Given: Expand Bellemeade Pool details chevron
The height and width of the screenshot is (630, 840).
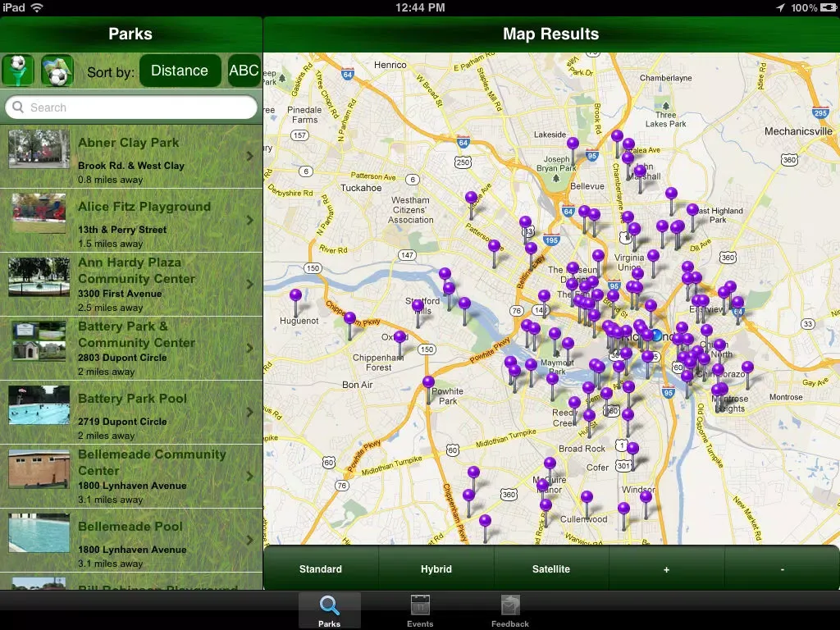Looking at the screenshot, I should (250, 540).
